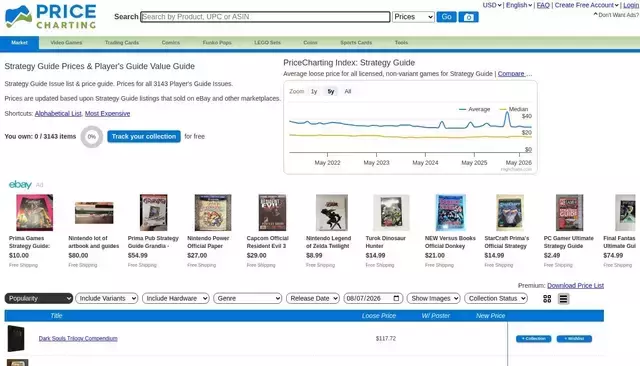Open calendar picker in date field

(396, 298)
